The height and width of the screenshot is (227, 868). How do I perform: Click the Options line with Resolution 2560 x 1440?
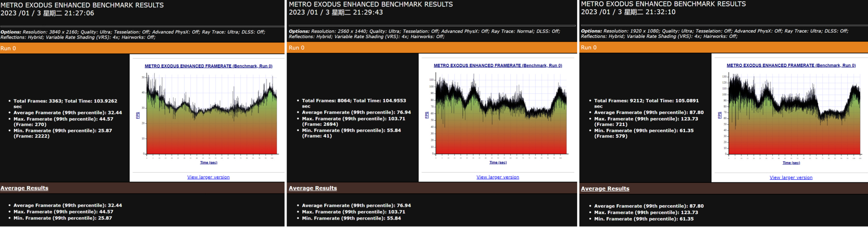[x=424, y=34]
